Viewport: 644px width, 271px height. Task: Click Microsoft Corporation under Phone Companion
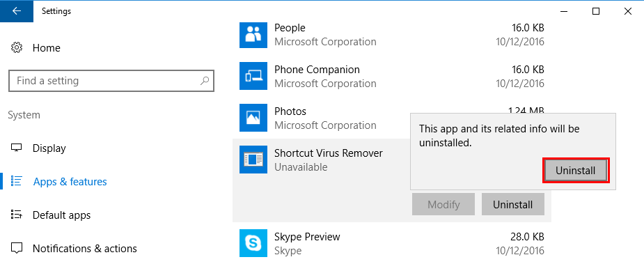point(325,84)
